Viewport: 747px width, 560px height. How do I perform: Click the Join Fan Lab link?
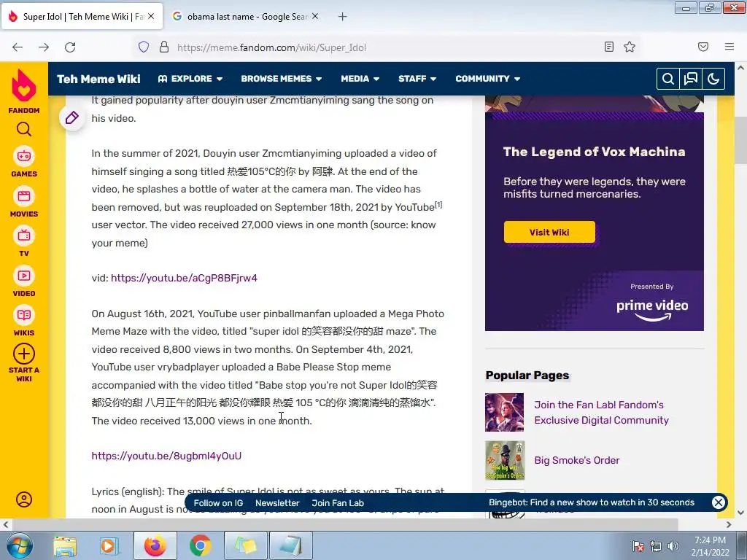(x=338, y=503)
